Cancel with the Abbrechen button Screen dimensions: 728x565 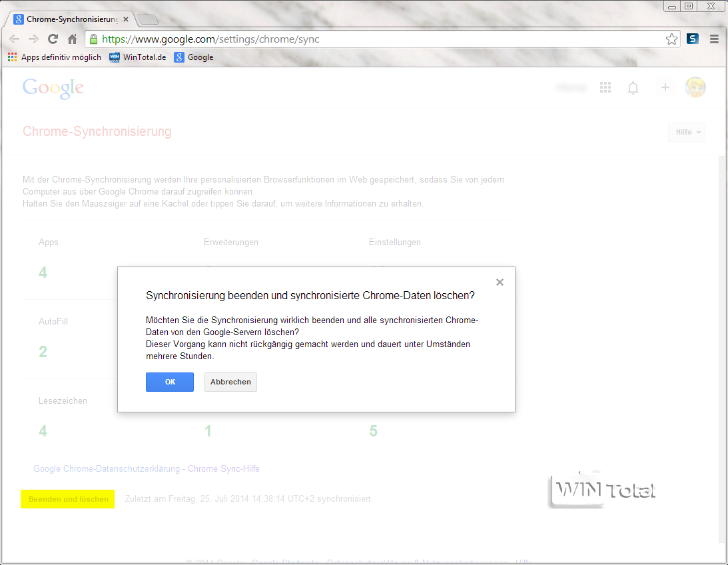pos(230,382)
